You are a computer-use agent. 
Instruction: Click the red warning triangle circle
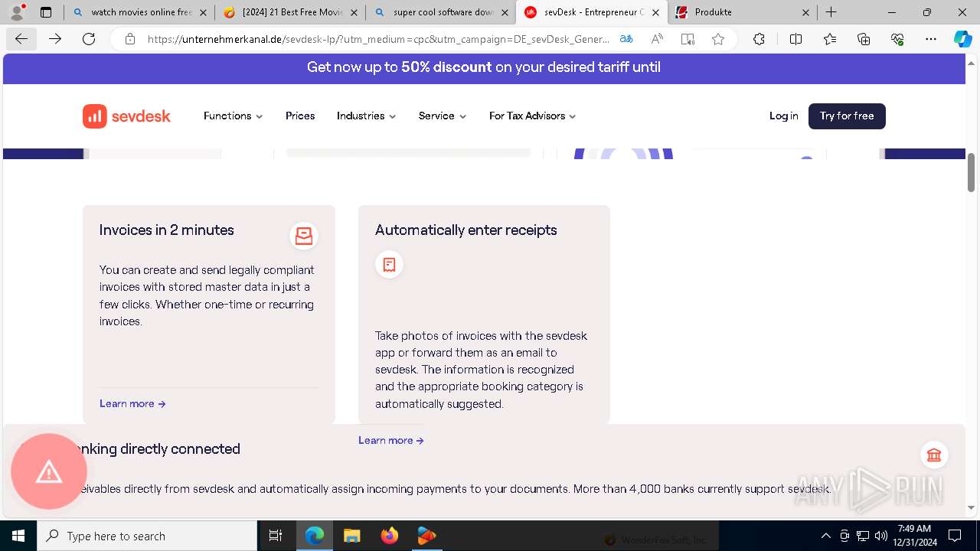49,471
